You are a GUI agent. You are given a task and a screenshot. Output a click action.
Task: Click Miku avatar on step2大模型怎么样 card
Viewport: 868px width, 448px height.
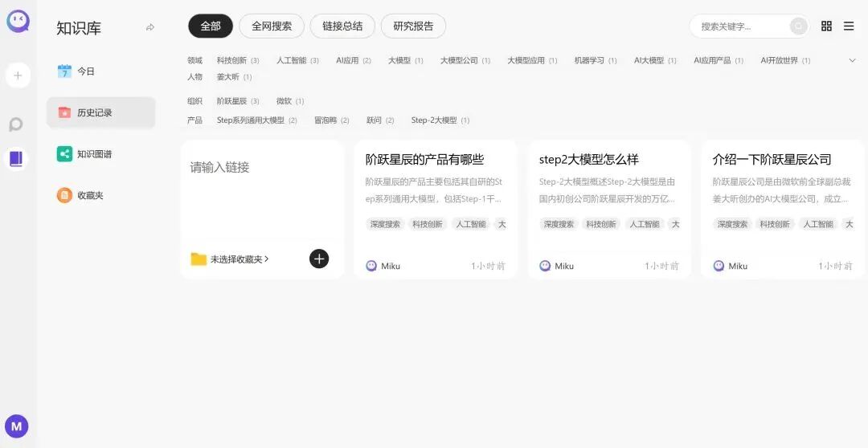[x=545, y=266]
